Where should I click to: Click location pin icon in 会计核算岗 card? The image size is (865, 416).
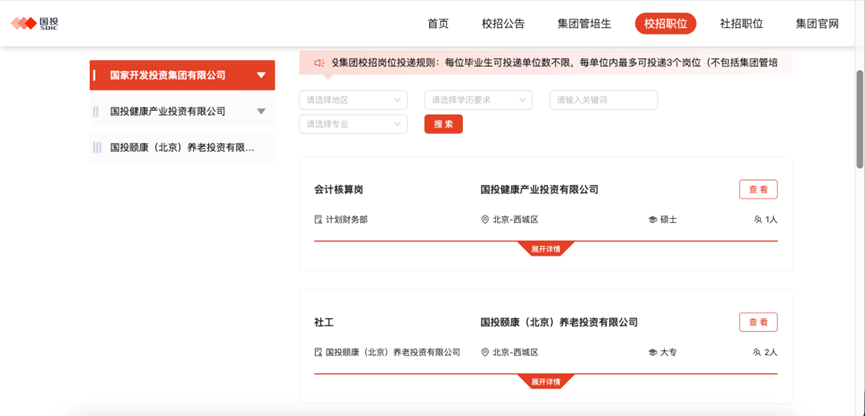coord(485,220)
